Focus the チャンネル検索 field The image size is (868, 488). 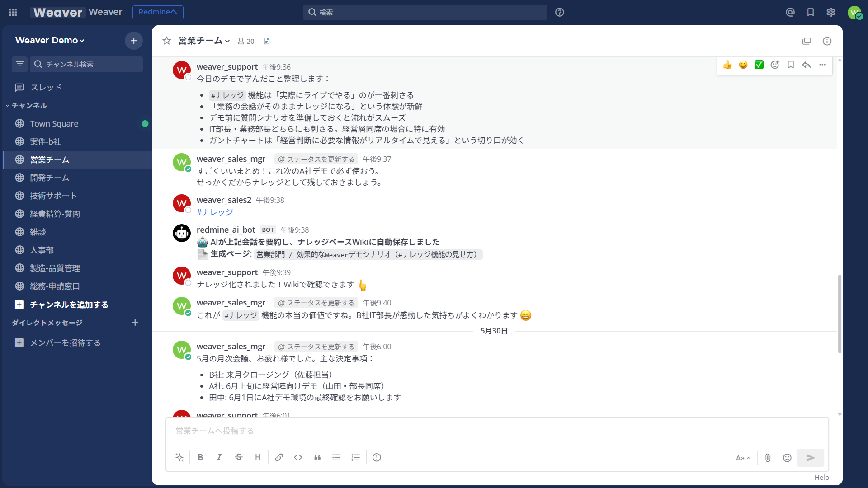coord(86,64)
